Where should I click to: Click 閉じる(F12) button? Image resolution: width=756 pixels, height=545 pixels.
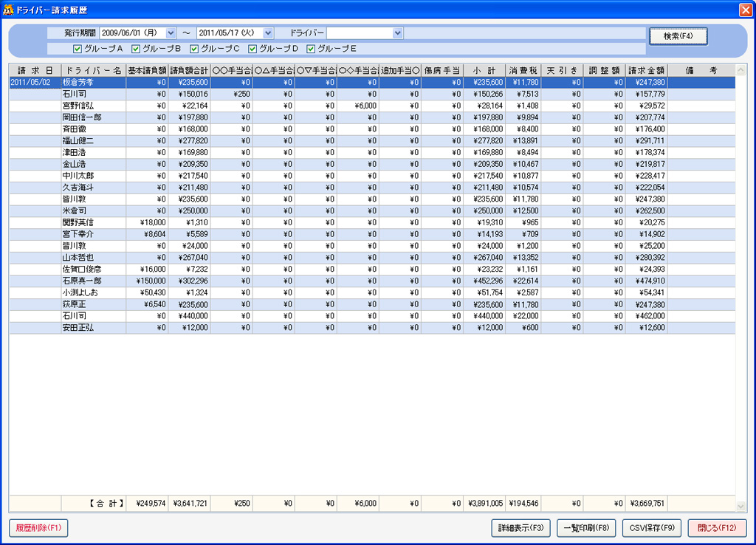point(718,528)
